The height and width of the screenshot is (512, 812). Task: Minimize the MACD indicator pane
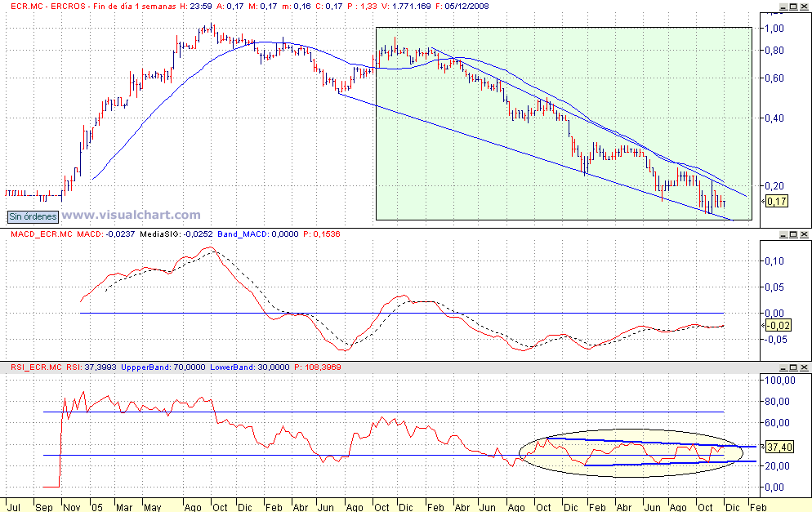tap(783, 234)
